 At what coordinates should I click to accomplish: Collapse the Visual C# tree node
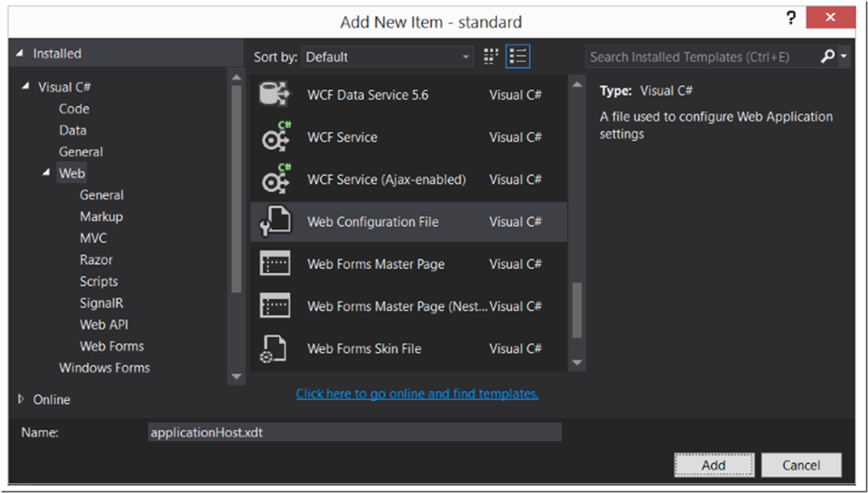pyautogui.click(x=25, y=86)
